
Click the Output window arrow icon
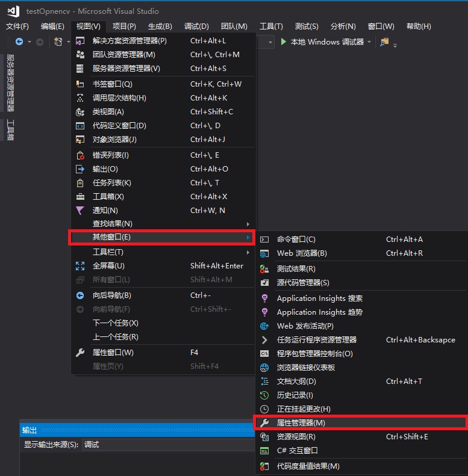(80, 169)
